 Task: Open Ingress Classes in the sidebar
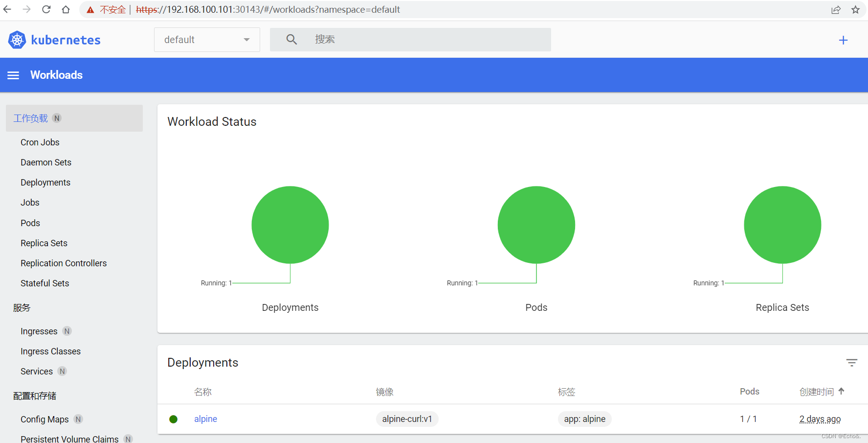51,351
